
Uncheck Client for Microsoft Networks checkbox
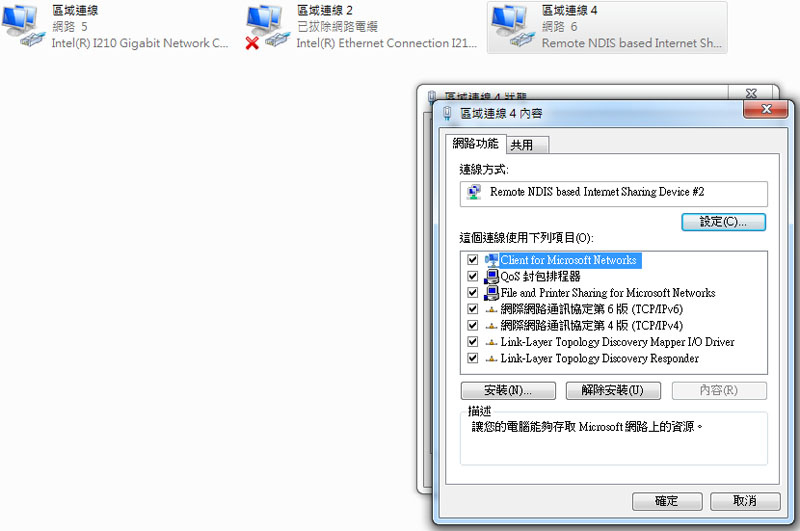point(472,260)
